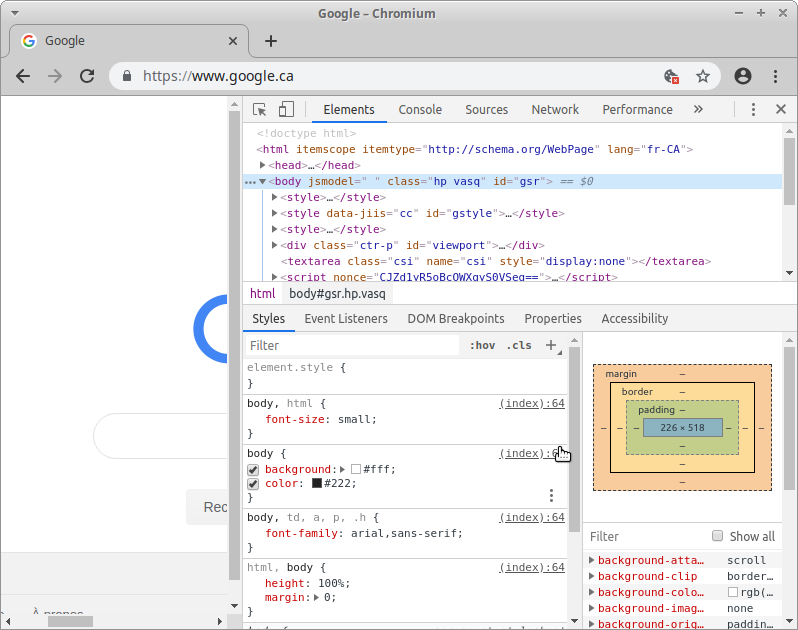Expand the head element node
Viewport: 798px width, 630px height.
[x=263, y=166]
